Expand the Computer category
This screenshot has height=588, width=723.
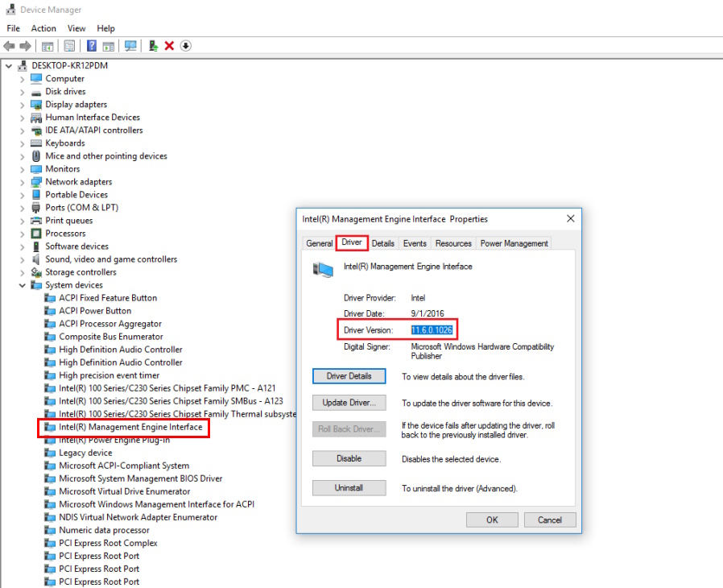pyautogui.click(x=22, y=79)
